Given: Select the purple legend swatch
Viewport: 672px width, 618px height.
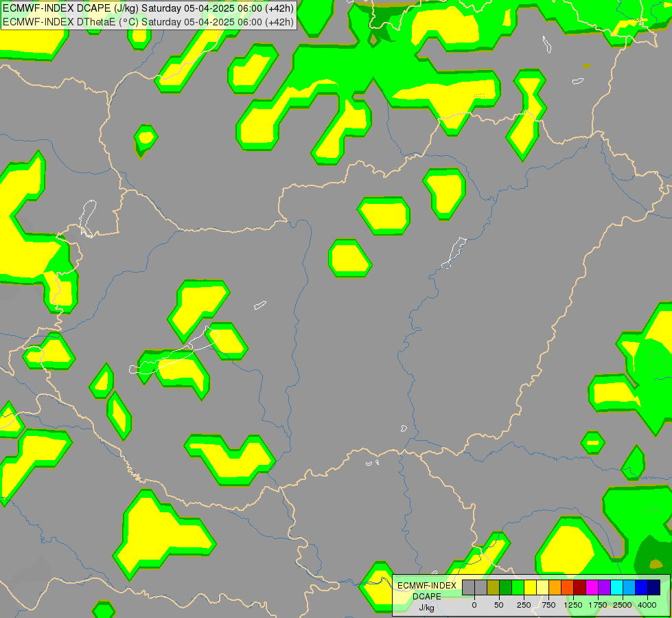Looking at the screenshot, I should (x=605, y=588).
